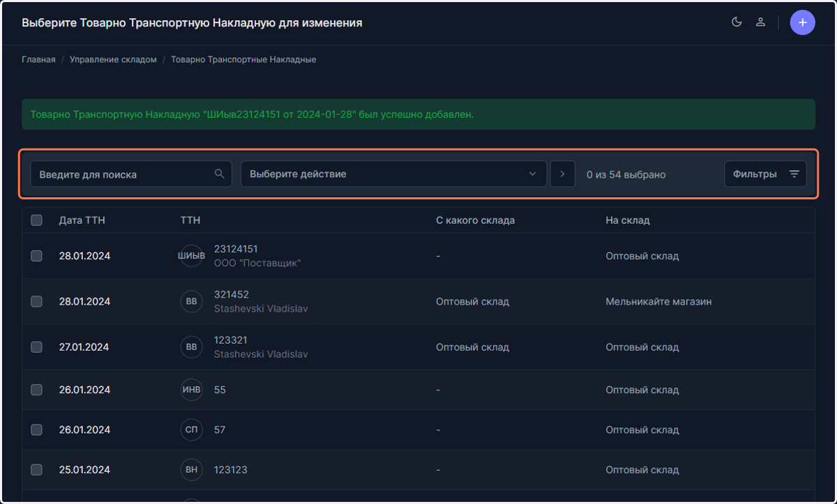Viewport: 837px width, 504px height.
Task: Open ТТН 123321 record
Action: [231, 340]
